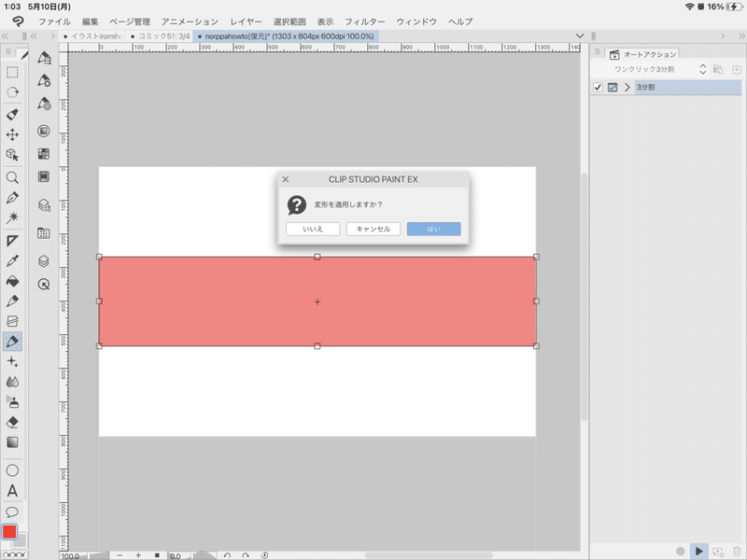Screen dimensions: 747x560
Task: Toggle the dialog icon beside 3分割
Action: tap(613, 87)
